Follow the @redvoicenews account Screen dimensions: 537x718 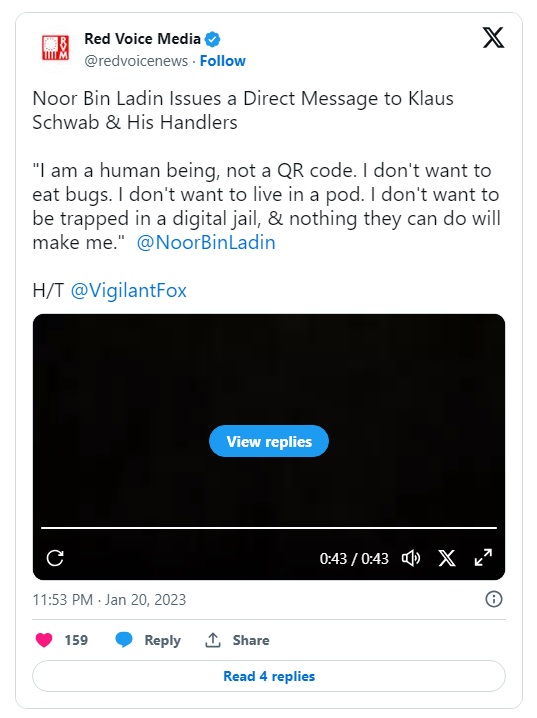tap(222, 61)
